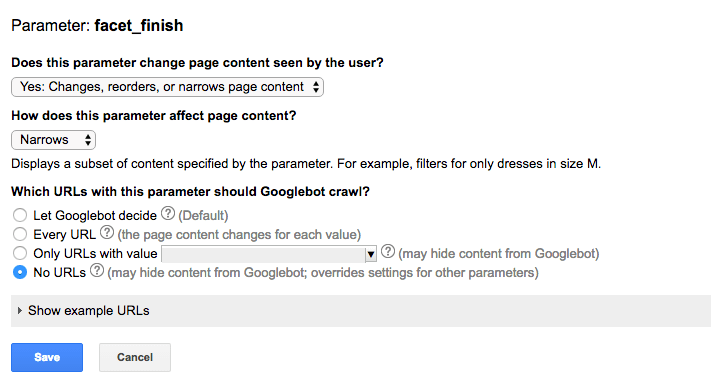
Task: Click the Save button
Action: 47,357
